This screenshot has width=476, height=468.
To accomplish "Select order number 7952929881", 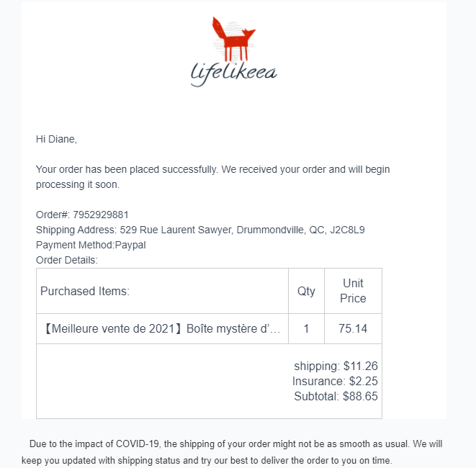I will (x=101, y=215).
